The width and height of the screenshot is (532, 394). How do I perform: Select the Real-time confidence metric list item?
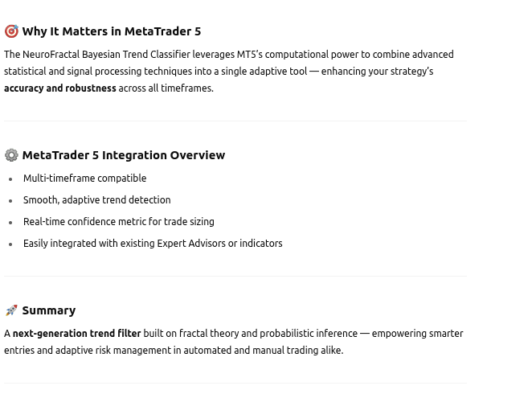(119, 222)
